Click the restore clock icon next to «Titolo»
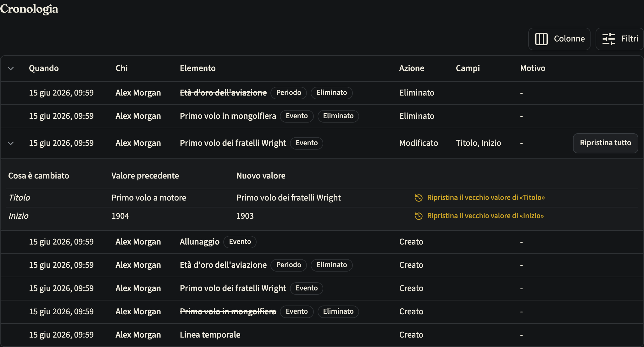The height and width of the screenshot is (347, 644). (x=419, y=198)
